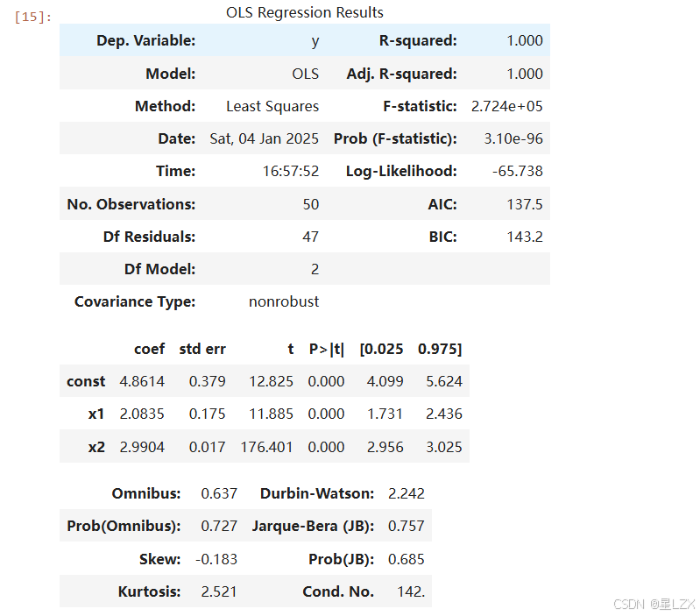This screenshot has width=700, height=616.
Task: Click the 'Df Model:' label
Action: tap(159, 269)
